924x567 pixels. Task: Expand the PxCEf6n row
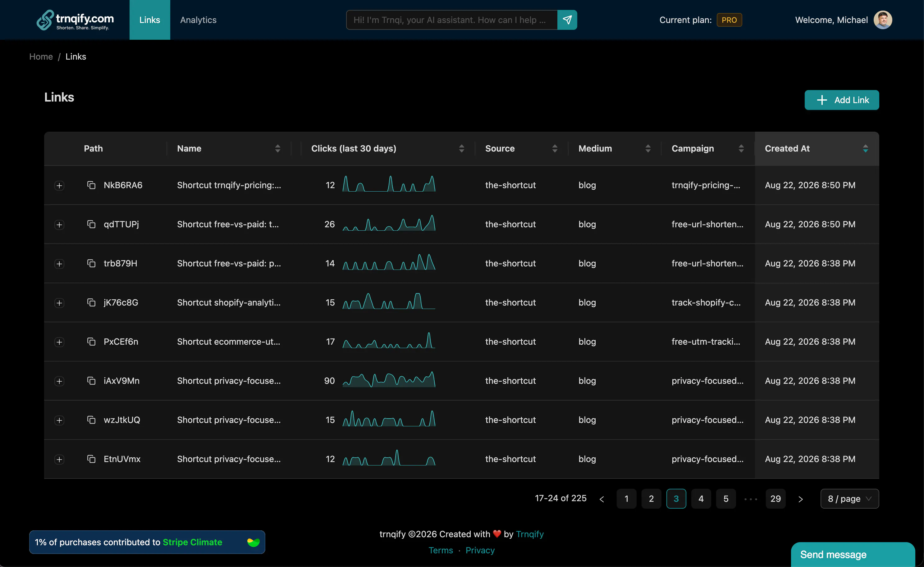click(59, 342)
